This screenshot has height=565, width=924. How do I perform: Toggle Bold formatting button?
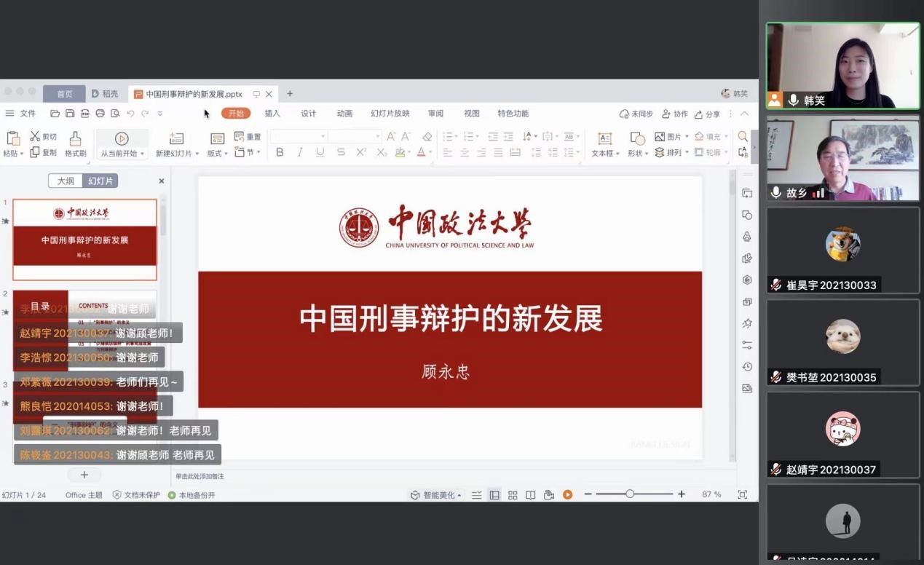(280, 152)
